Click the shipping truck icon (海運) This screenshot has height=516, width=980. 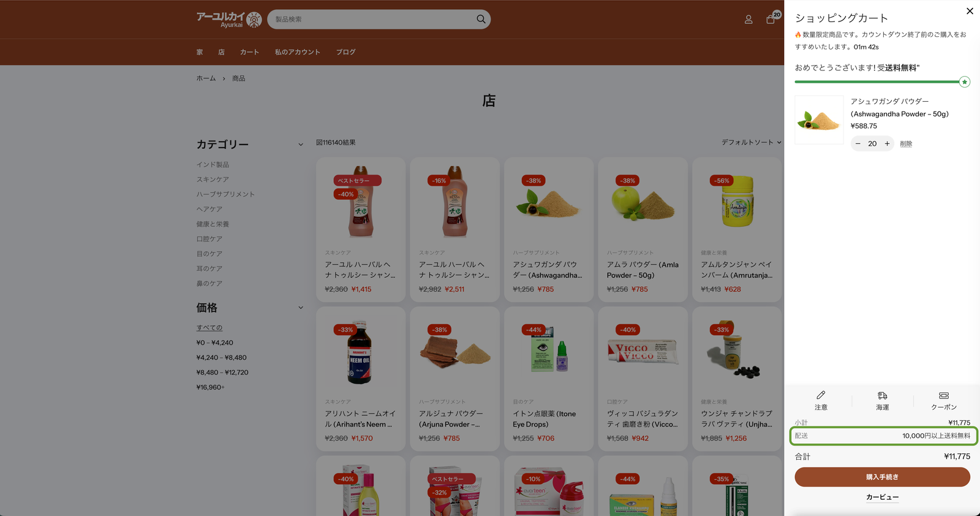[x=882, y=396]
